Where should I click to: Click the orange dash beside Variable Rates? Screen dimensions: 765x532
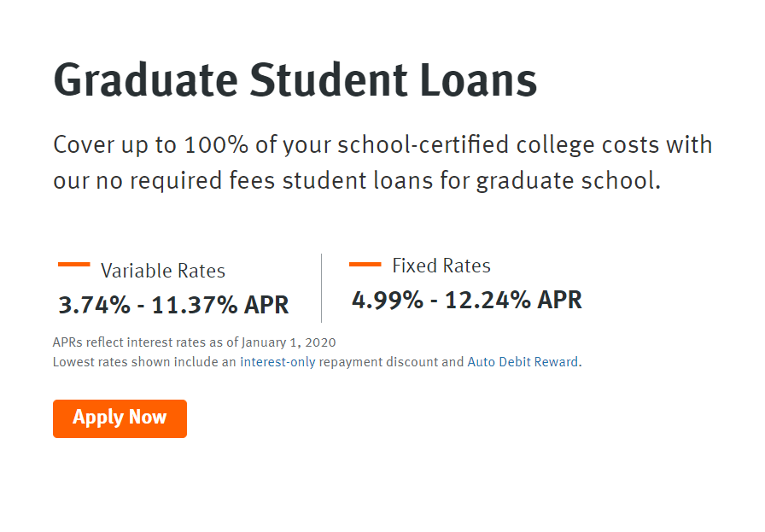click(74, 265)
